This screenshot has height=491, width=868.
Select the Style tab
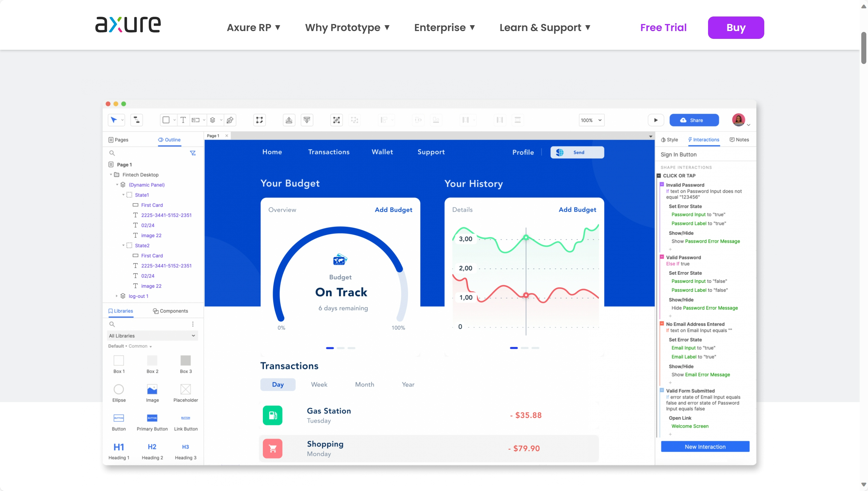coord(669,140)
